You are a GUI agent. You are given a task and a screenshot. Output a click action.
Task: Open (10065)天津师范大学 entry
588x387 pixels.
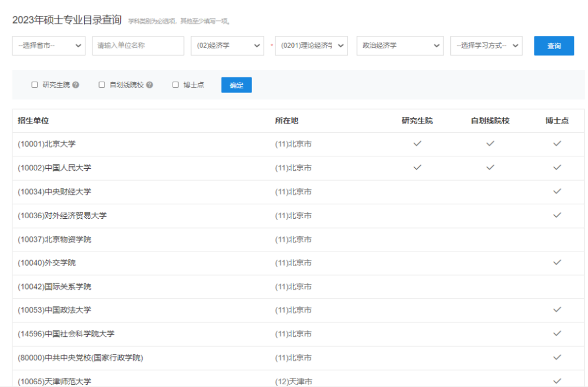click(54, 382)
